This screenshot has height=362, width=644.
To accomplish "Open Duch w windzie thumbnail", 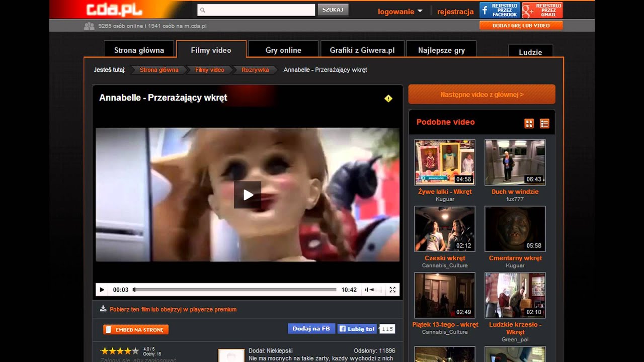I will pyautogui.click(x=515, y=162).
